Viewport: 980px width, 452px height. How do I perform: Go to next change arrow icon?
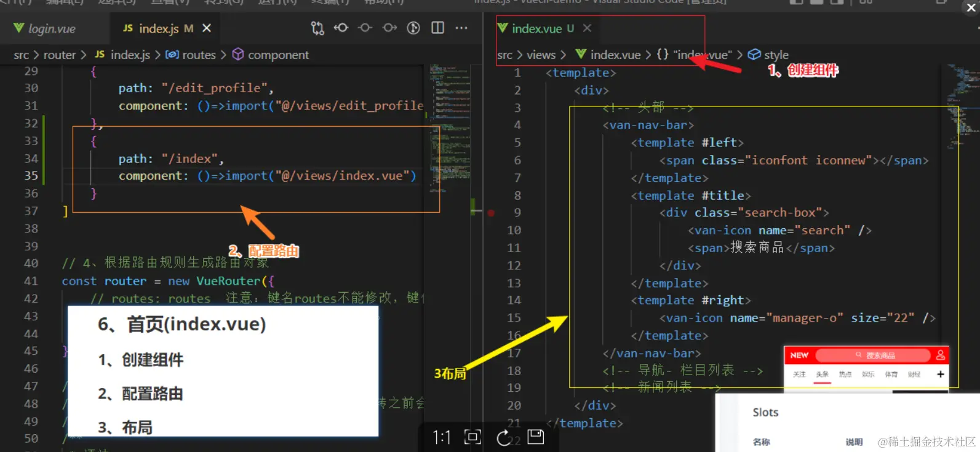pos(389,28)
